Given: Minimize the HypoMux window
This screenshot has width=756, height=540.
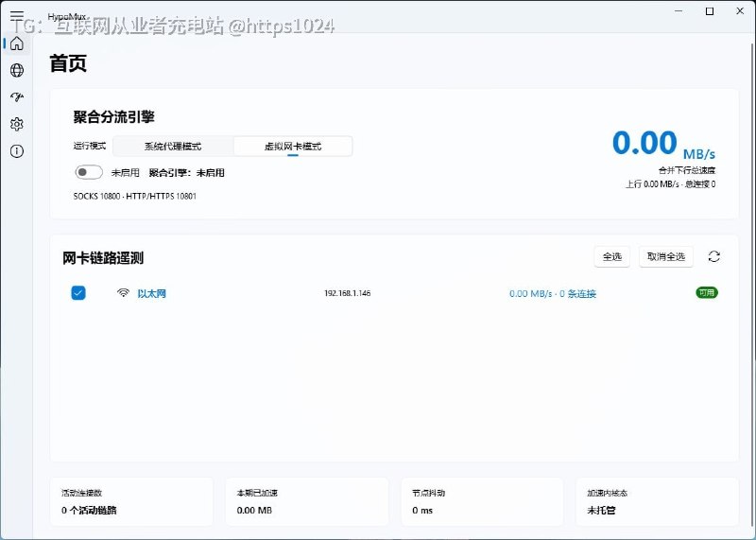Looking at the screenshot, I should [679, 11].
